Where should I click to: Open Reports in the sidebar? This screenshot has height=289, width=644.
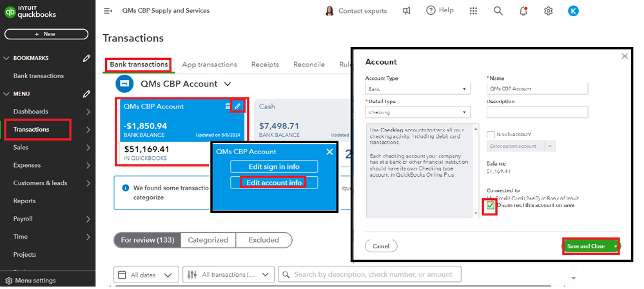24,201
